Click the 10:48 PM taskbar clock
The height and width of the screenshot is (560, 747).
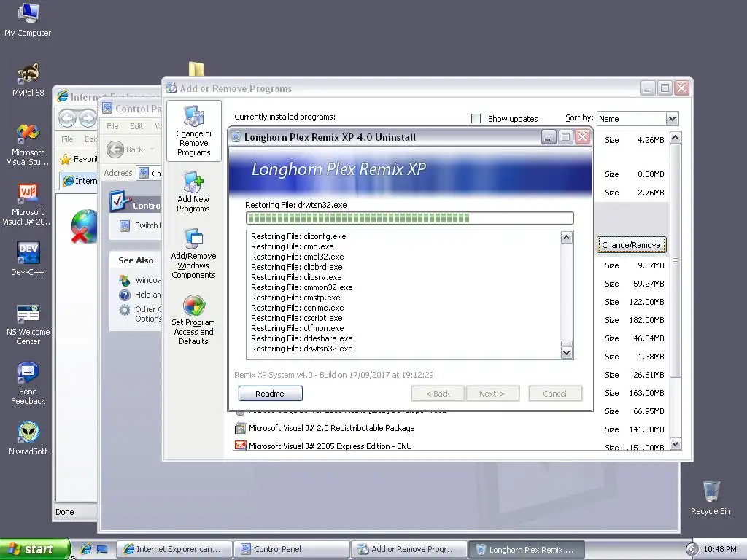pos(720,549)
